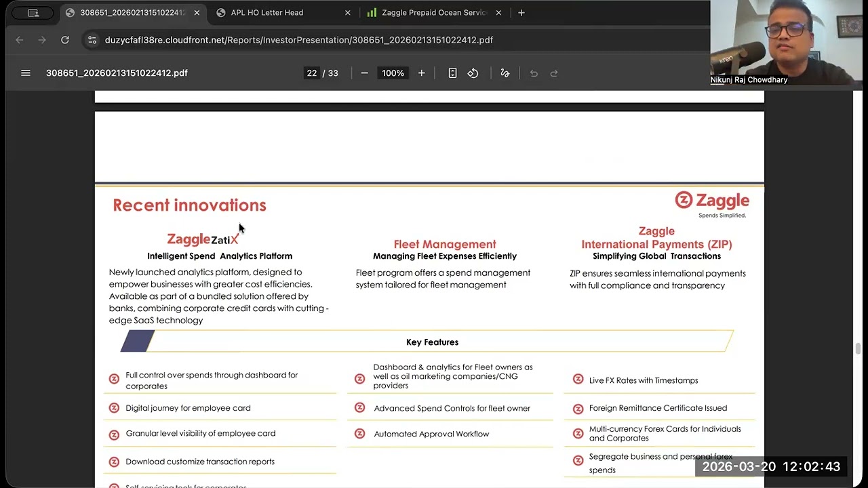
Task: View site information icon in address bar
Action: [x=92, y=40]
